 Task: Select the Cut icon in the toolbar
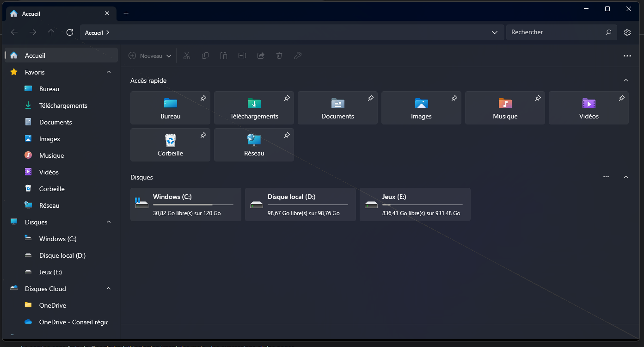coord(187,56)
